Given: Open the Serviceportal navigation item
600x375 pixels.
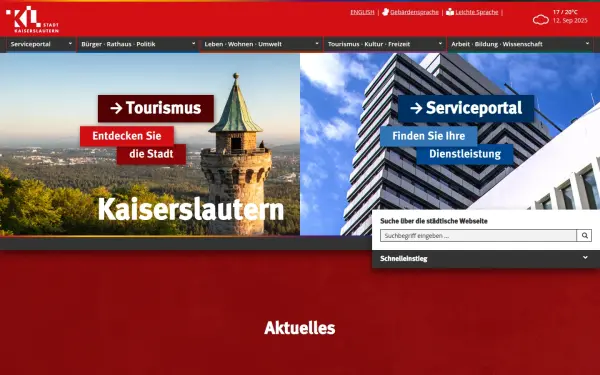Looking at the screenshot, I should click(x=31, y=44).
